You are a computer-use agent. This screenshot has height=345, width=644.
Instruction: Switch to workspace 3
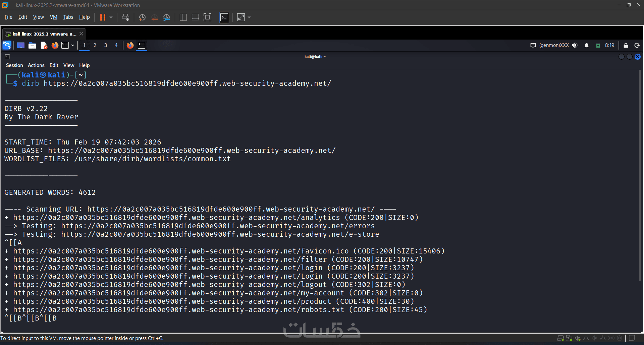click(x=106, y=45)
